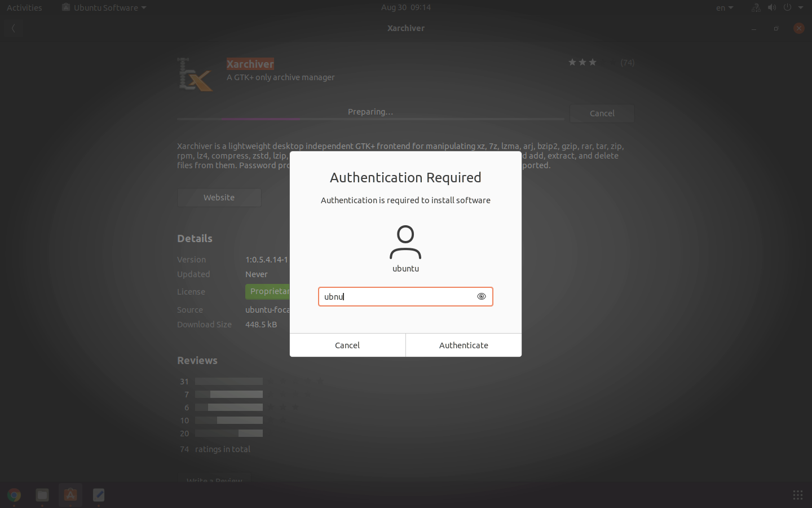The image size is (812, 508).
Task: Click the three-star rating
Action: 582,62
